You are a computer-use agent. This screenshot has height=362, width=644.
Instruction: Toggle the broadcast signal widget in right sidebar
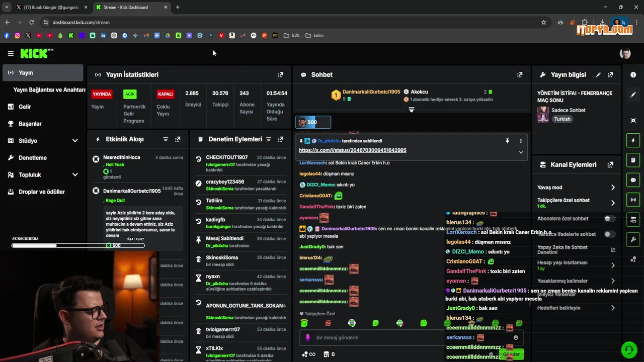click(633, 200)
